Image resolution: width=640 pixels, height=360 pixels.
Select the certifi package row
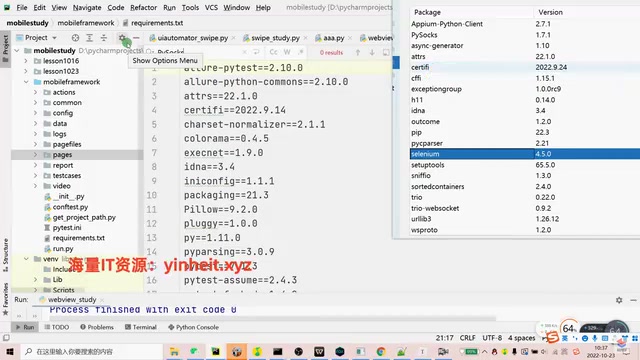[x=524, y=67]
